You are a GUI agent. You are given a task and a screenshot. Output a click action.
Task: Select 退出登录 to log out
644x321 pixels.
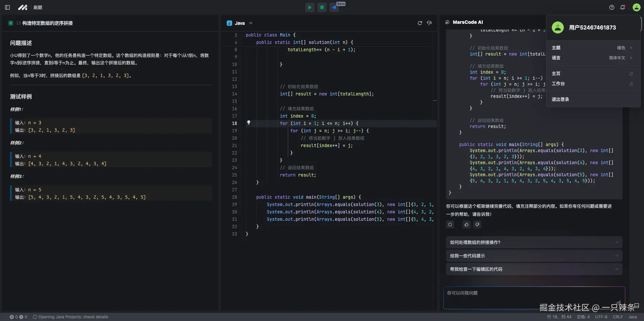click(560, 100)
